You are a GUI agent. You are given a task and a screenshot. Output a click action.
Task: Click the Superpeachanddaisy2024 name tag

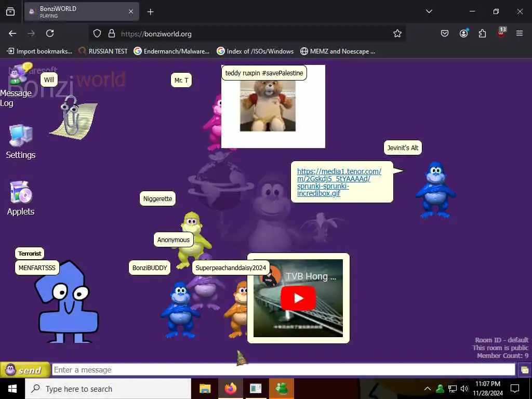click(x=231, y=268)
